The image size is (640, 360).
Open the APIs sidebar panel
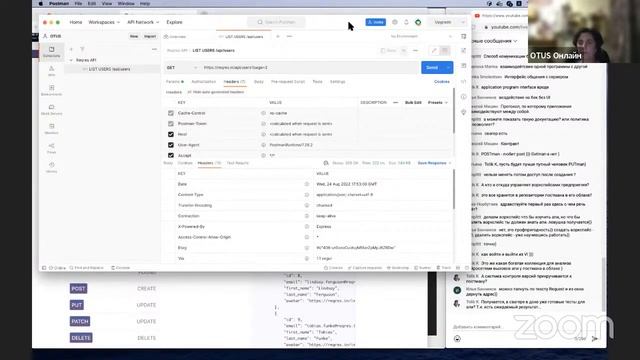click(x=51, y=71)
